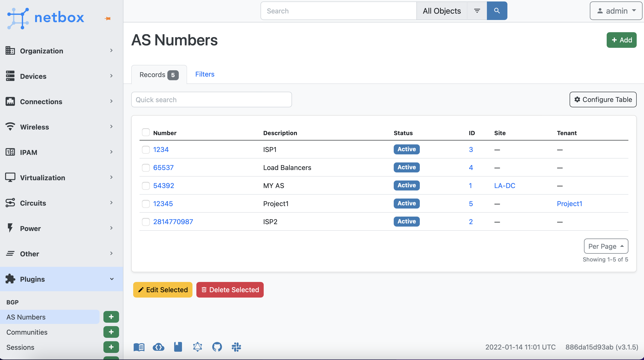The height and width of the screenshot is (360, 644).
Task: Open the REST API cloud icon
Action: (x=159, y=347)
